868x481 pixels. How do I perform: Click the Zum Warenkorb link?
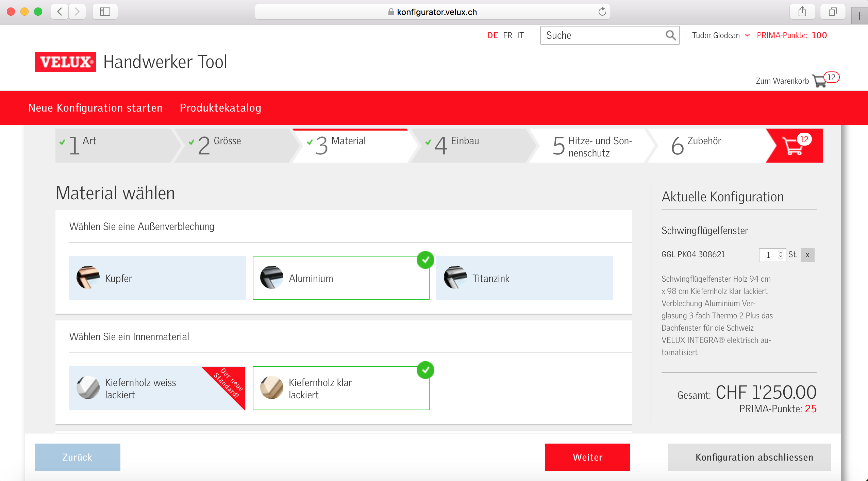782,81
